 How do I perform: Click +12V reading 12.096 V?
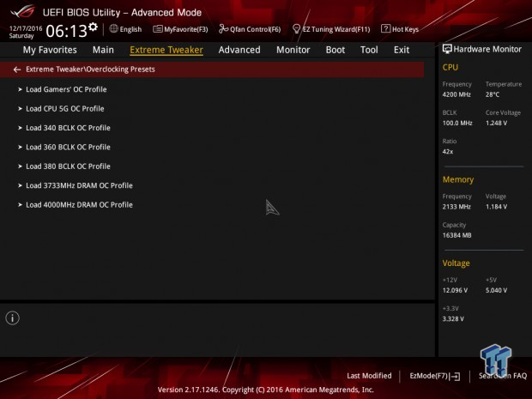tap(455, 290)
